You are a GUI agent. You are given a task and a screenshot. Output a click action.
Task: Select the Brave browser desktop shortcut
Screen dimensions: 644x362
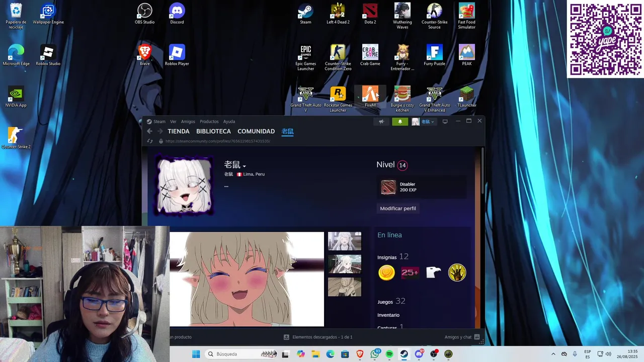pos(145,55)
